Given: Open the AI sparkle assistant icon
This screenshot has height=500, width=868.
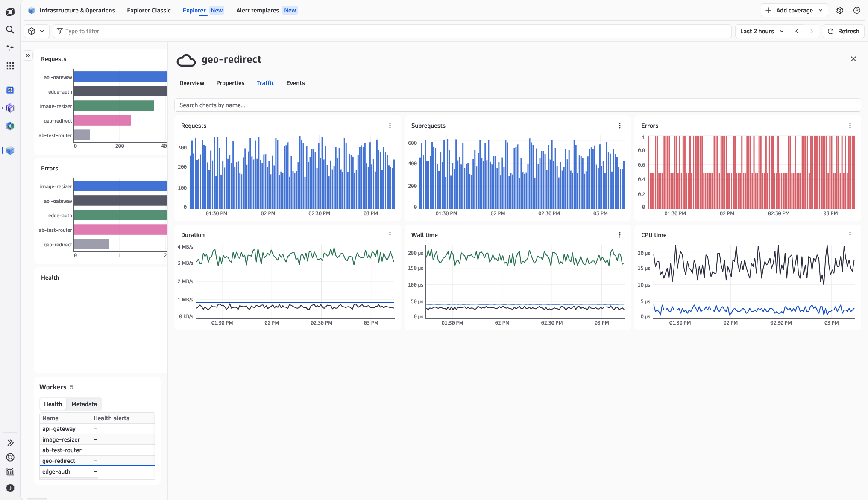Looking at the screenshot, I should pyautogui.click(x=10, y=48).
